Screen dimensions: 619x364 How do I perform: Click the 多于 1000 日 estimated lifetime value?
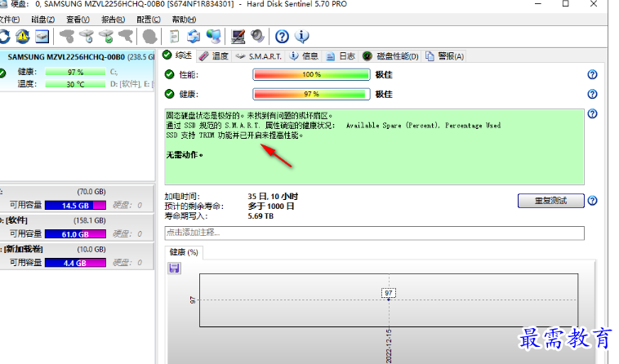[271, 206]
